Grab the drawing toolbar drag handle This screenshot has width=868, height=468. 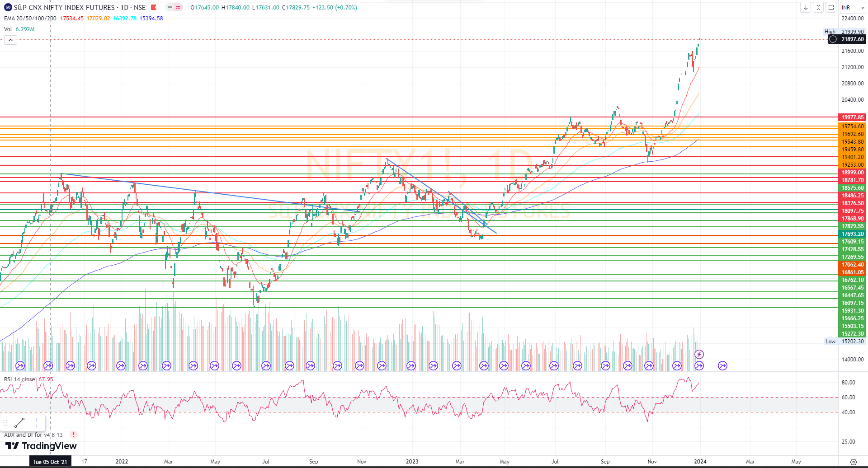point(5,423)
